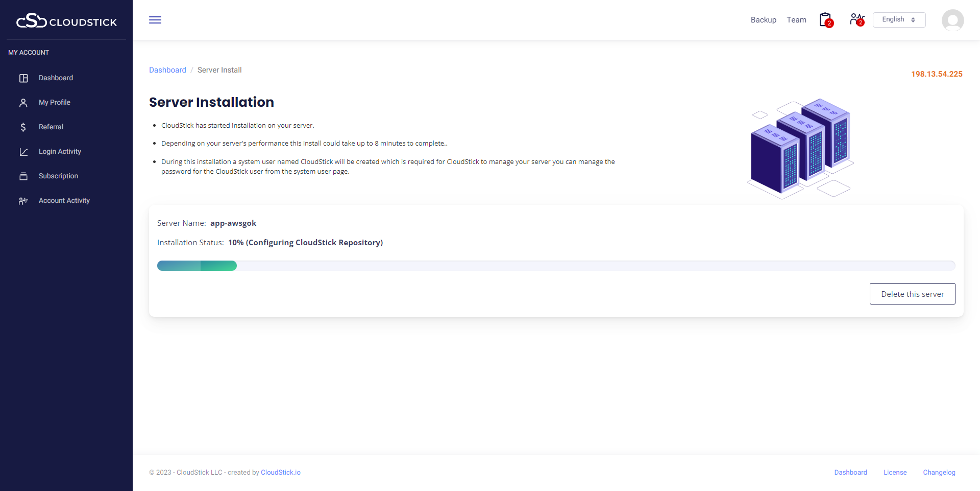The image size is (980, 491).
Task: Click the dollar sign Referral icon
Action: click(23, 127)
